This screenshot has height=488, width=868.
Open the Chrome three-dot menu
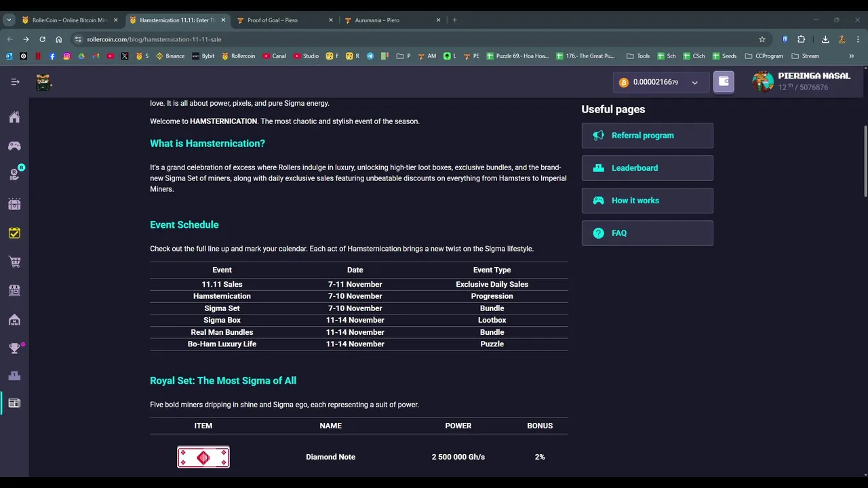click(x=858, y=39)
